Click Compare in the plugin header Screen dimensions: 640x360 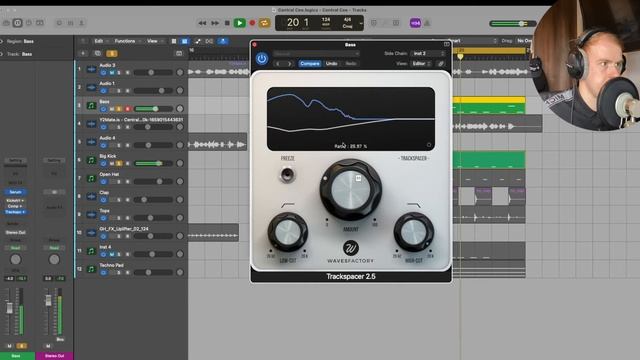pyautogui.click(x=309, y=64)
